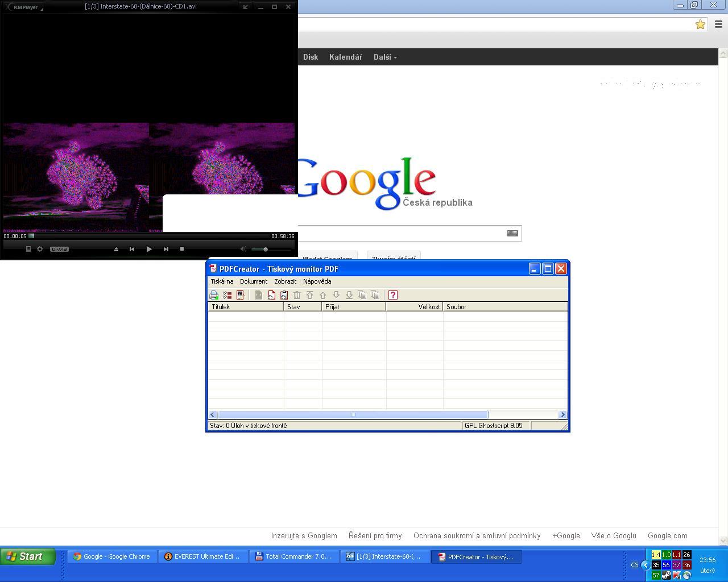Bookmark page with Chrome star icon
The height and width of the screenshot is (582, 728).
coord(700,24)
